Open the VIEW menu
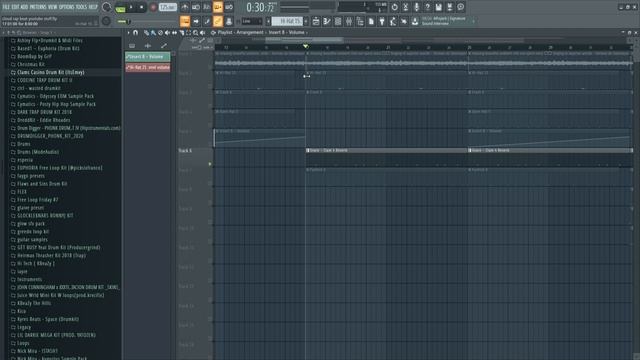Screen dimensions: 640x360 [x=52, y=7]
